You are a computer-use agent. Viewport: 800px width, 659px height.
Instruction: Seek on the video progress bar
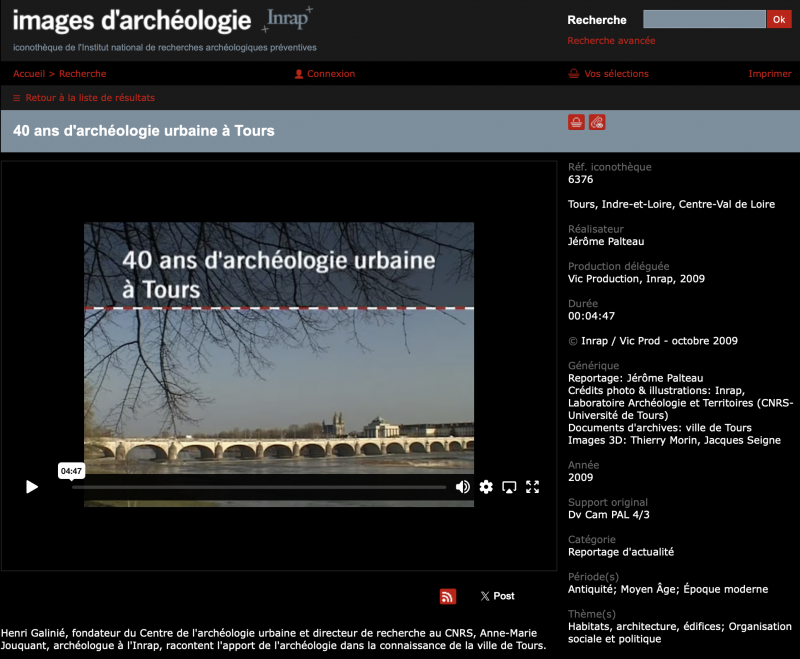click(260, 487)
